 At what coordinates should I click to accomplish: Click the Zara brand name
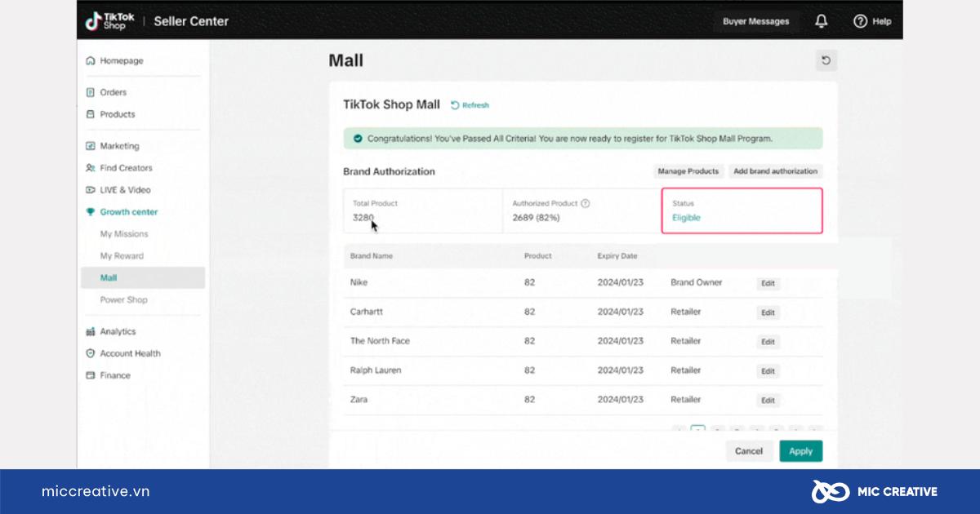click(359, 400)
